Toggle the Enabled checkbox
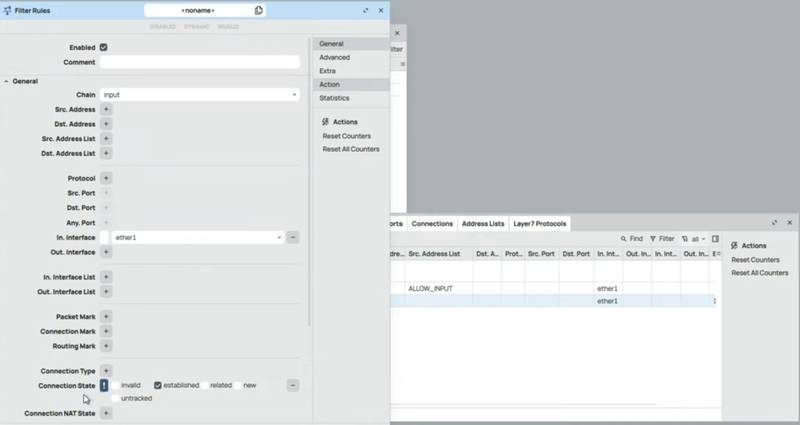 tap(104, 47)
